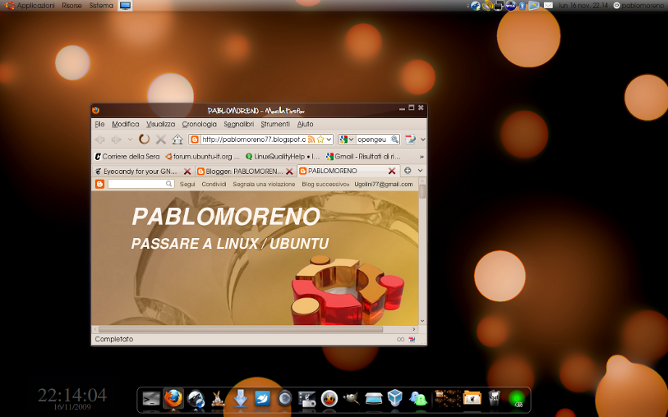Open Firefox from the bottom dock
Viewport: 668px width, 417px height.
[173, 399]
